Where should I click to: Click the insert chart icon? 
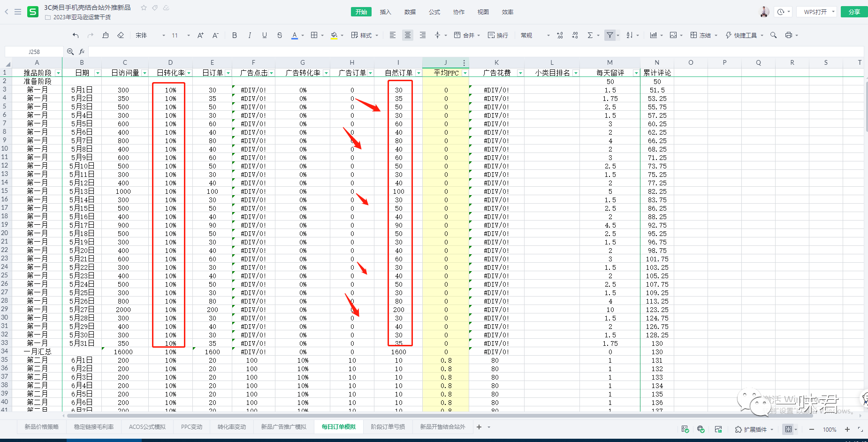click(654, 35)
